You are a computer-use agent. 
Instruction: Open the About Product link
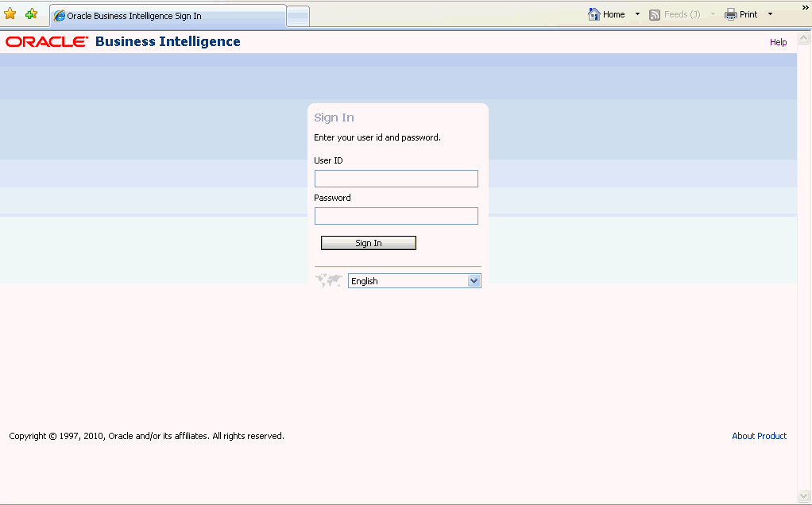[760, 436]
